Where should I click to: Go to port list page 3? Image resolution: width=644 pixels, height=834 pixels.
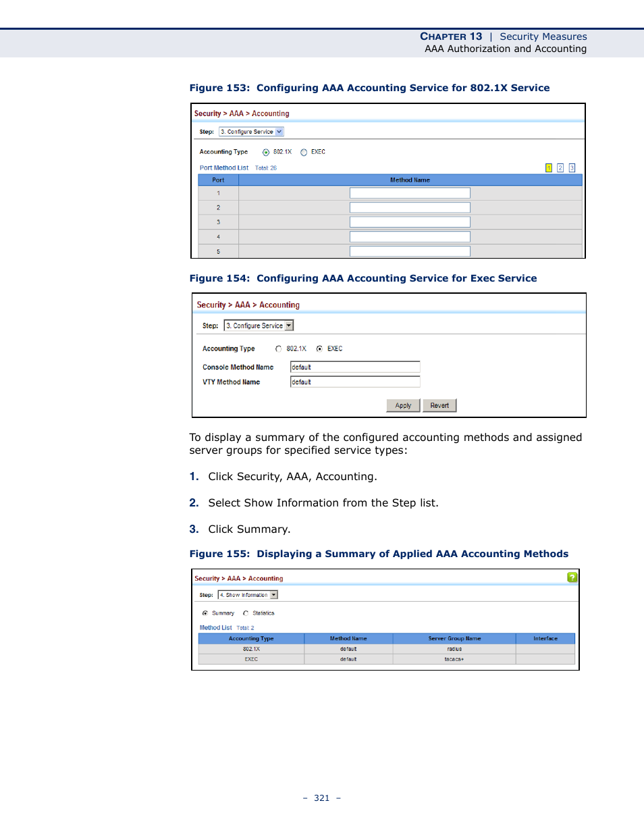pos(572,168)
